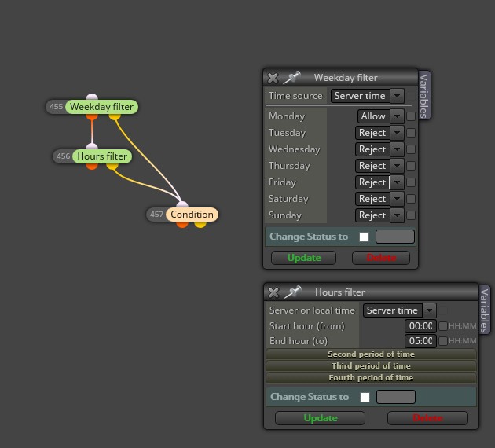The image size is (495, 448).
Task: Select the Hours filter node 456
Action: click(102, 156)
